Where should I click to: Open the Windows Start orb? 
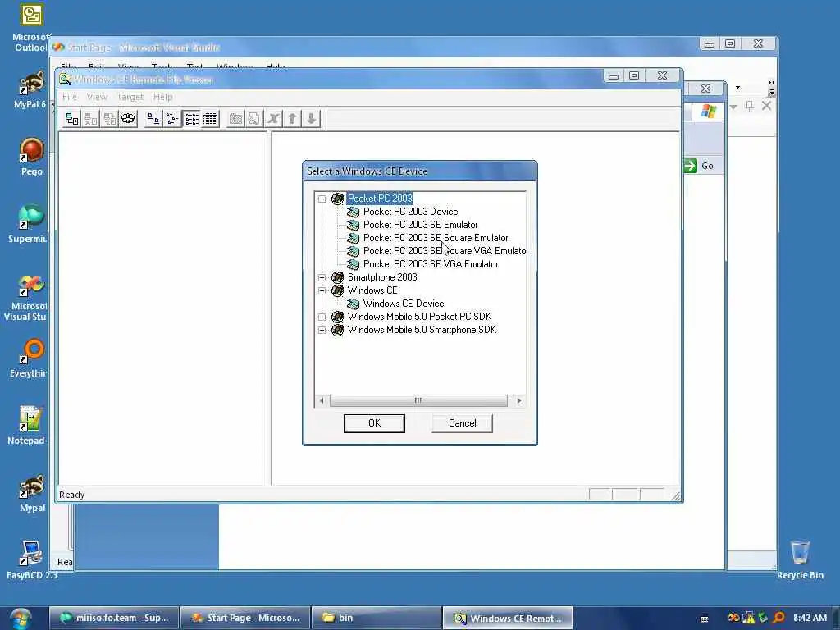21,619
